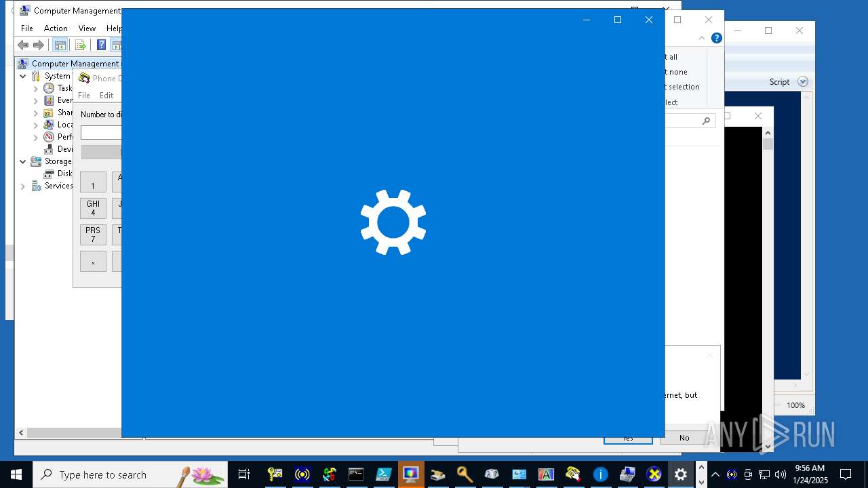Click blue Help icon in Computer Management toolbar
Screen dimensions: 868x488
pos(101,45)
